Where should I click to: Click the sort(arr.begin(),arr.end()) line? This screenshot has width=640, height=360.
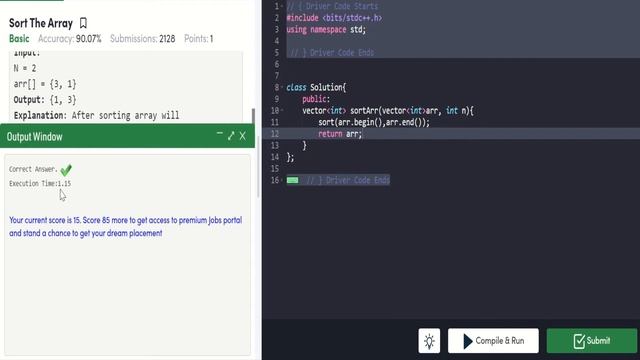(374, 122)
